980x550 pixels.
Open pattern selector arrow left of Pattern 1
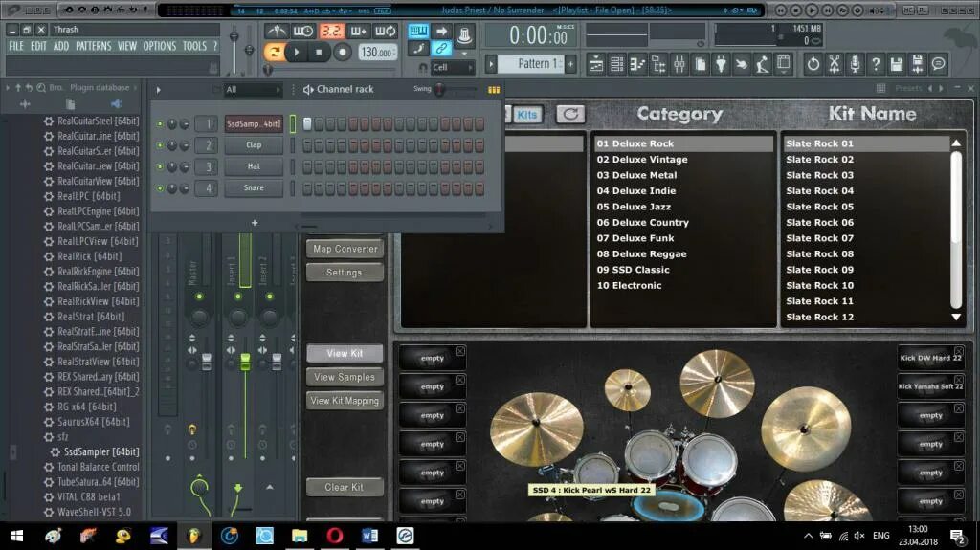(x=491, y=64)
